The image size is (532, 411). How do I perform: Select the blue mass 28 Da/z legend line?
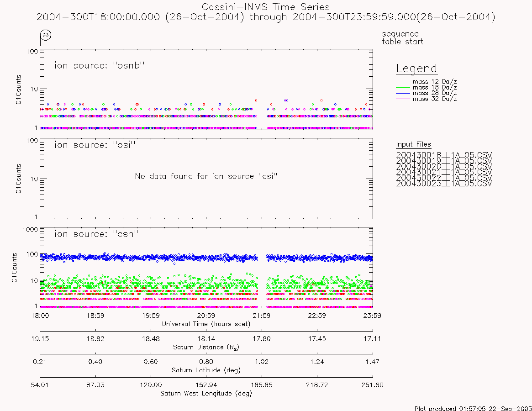403,93
